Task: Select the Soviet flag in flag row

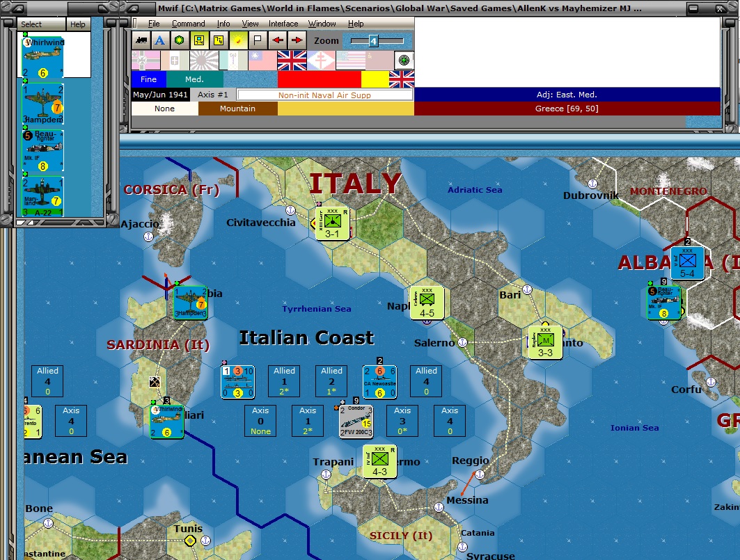Action: [379, 61]
